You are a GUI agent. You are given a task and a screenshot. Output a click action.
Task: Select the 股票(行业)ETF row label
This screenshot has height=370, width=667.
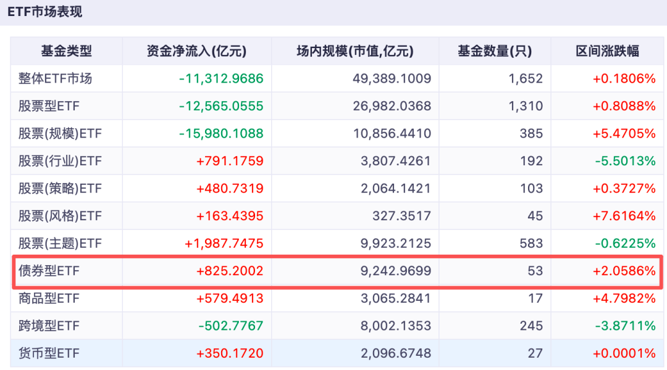click(x=60, y=161)
